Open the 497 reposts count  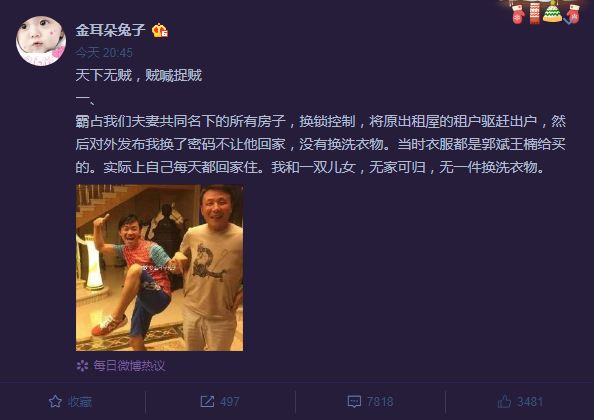pos(230,402)
